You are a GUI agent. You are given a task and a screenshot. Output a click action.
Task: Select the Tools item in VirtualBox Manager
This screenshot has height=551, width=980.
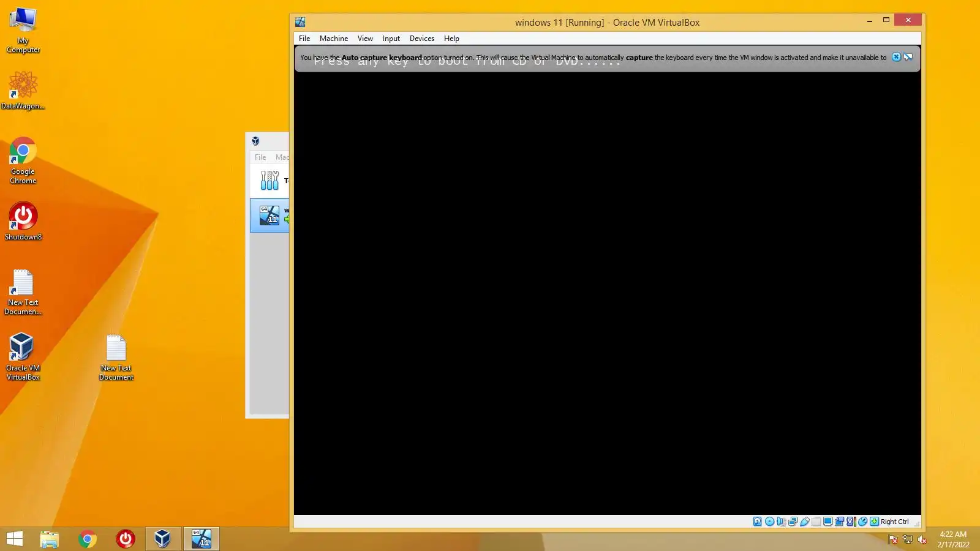coord(269,180)
